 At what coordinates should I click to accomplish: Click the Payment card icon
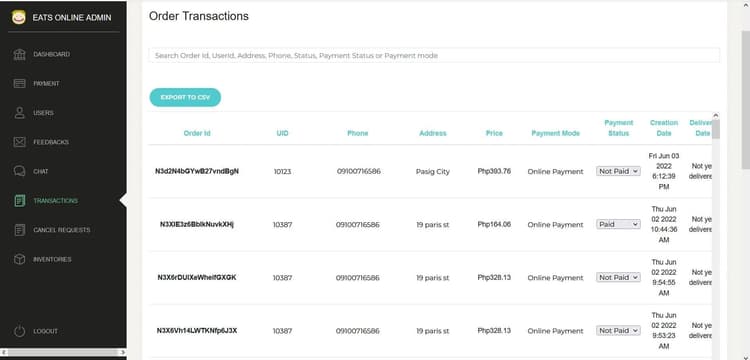tap(20, 84)
